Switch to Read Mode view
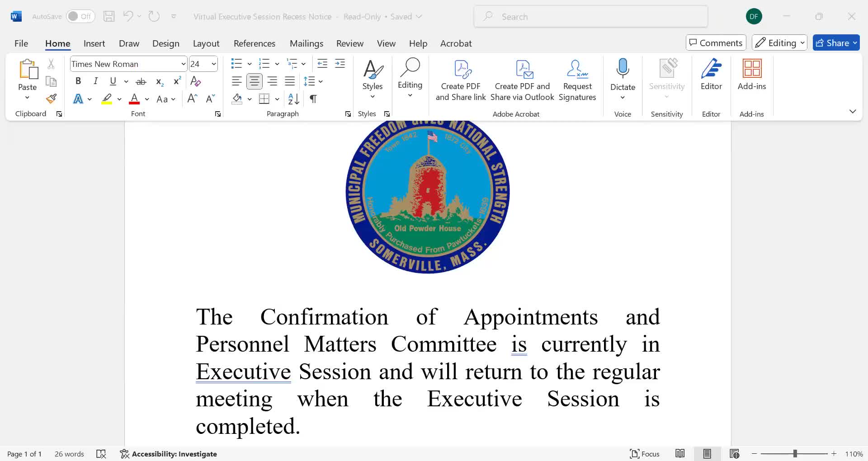The image size is (868, 461). click(680, 454)
